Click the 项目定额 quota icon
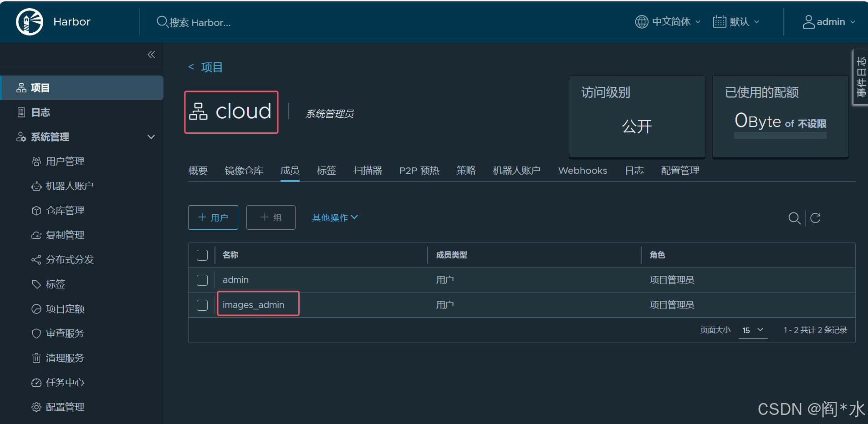 pos(36,309)
